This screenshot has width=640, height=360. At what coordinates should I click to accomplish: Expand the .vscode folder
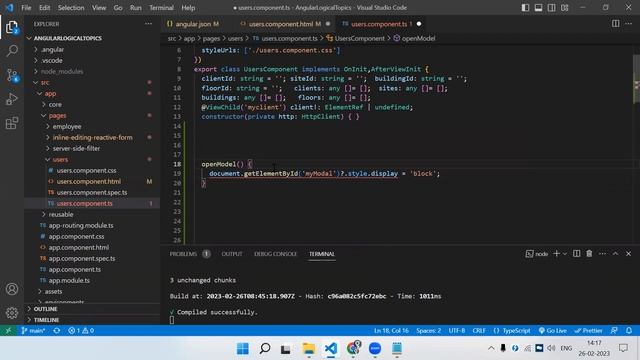(x=52, y=60)
